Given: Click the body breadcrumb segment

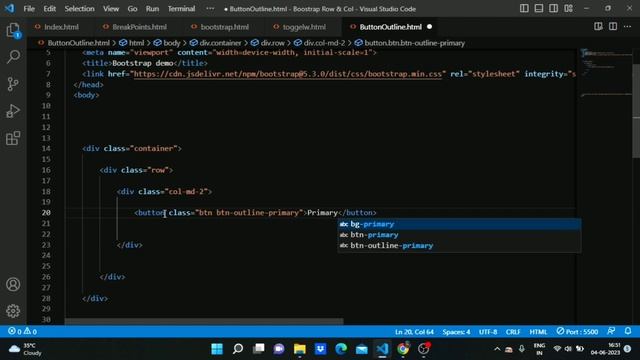Looking at the screenshot, I should (x=171, y=43).
